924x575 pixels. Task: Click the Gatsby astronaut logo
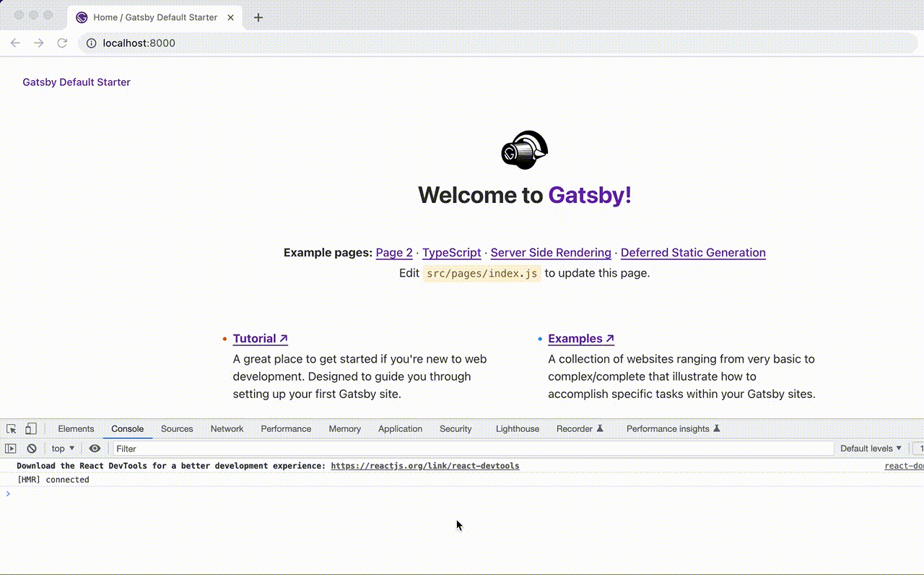point(525,150)
